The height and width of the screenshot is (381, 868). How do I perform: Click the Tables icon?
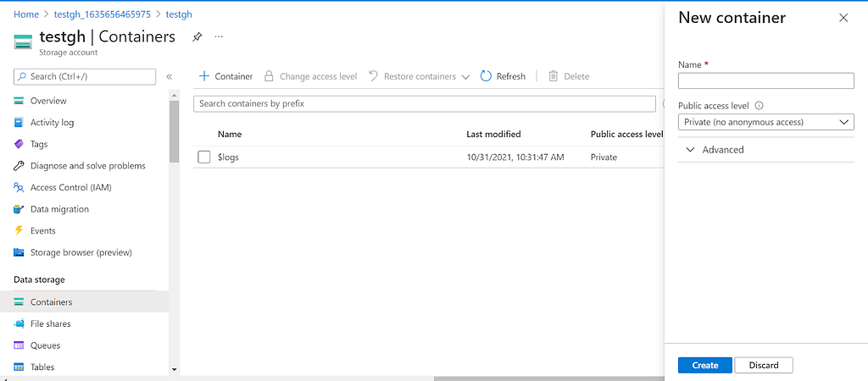tap(19, 367)
